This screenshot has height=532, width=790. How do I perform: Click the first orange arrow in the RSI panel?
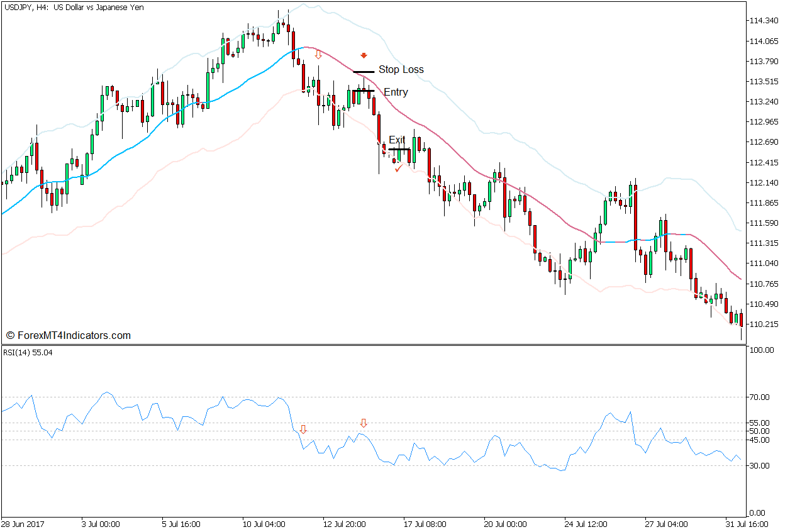304,429
